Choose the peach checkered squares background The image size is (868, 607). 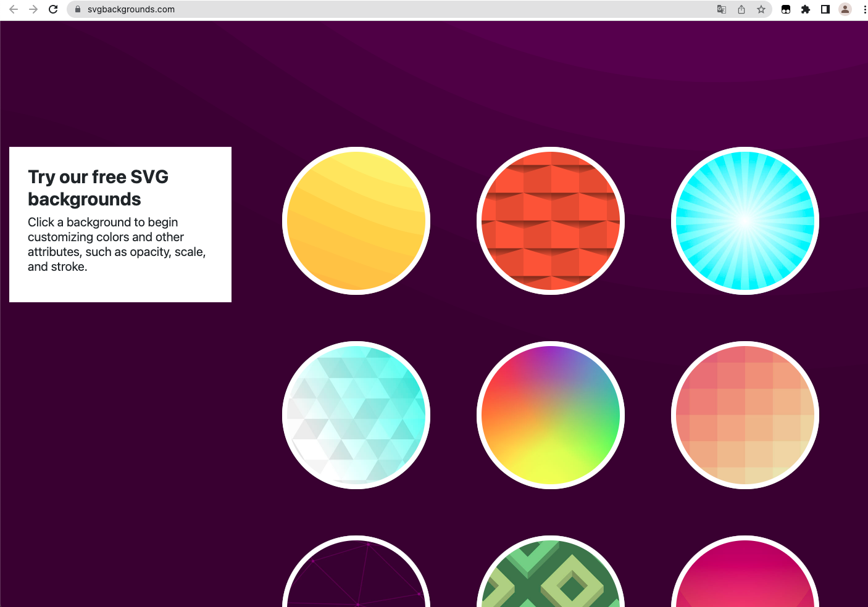tap(745, 415)
